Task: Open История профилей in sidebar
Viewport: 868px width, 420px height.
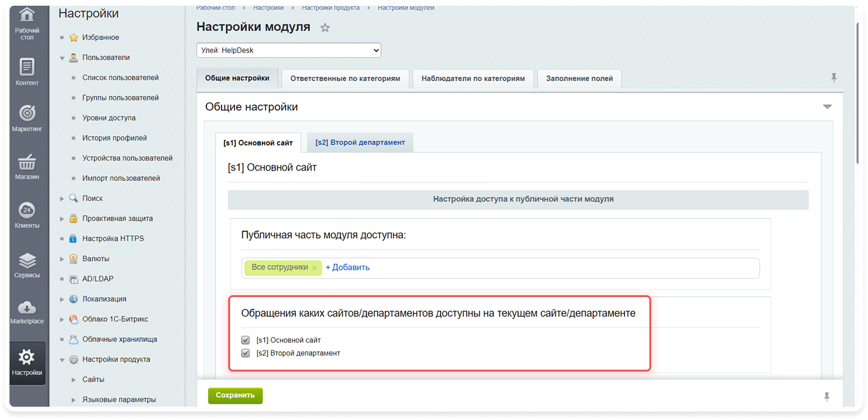Action: [x=115, y=138]
